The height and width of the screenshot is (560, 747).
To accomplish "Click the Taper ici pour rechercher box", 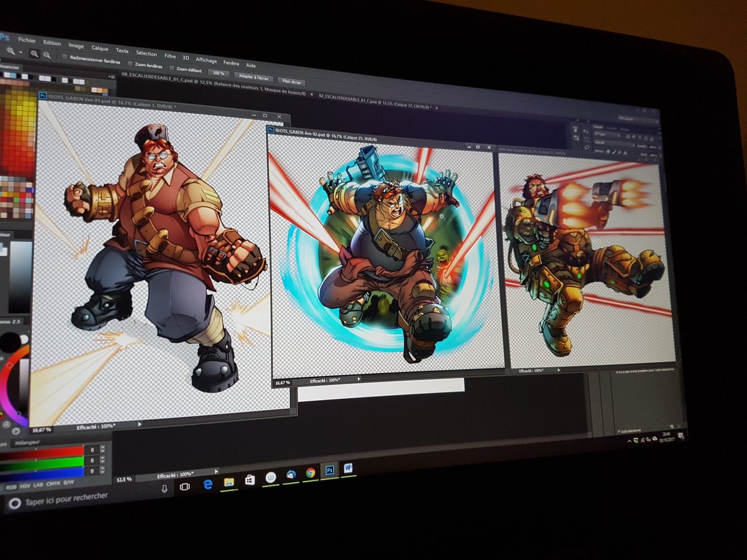I will (x=65, y=498).
